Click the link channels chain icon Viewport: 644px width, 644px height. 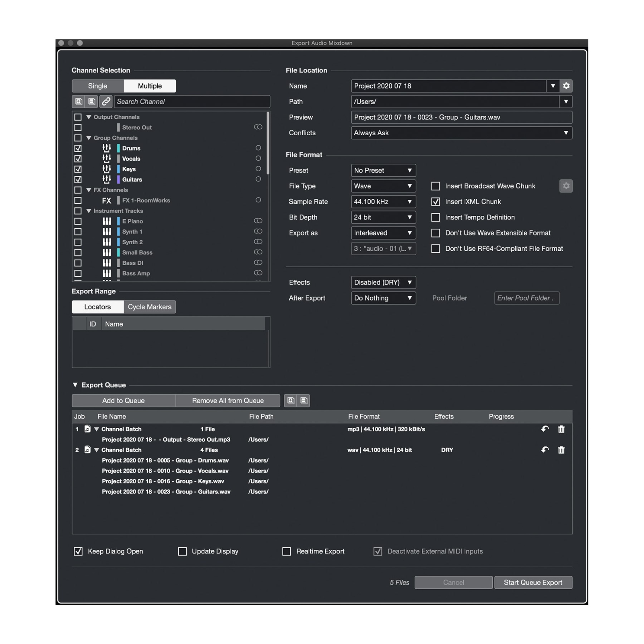point(106,101)
